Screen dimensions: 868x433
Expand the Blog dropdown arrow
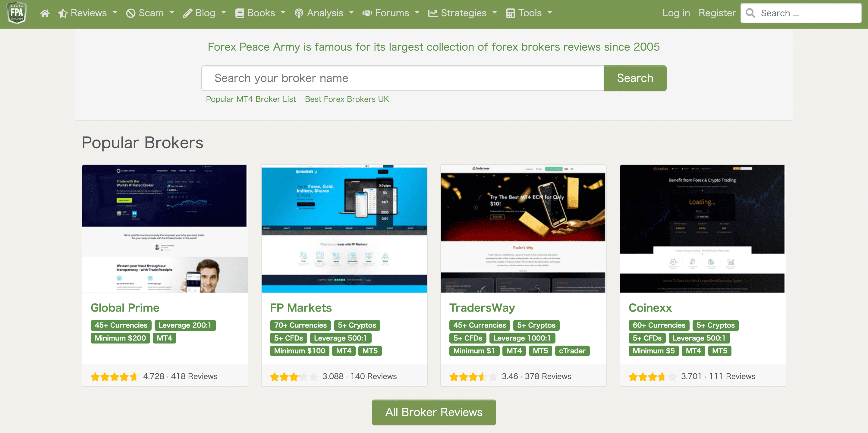(223, 13)
